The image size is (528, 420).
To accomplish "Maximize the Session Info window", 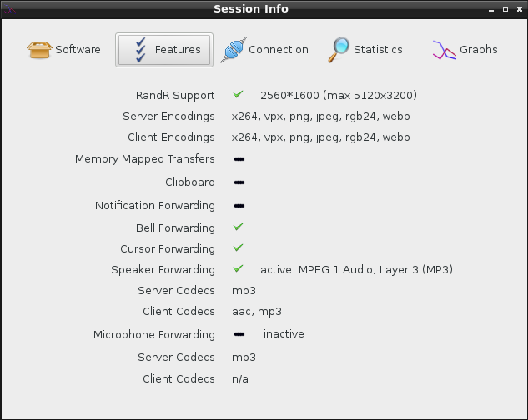I will (x=505, y=9).
